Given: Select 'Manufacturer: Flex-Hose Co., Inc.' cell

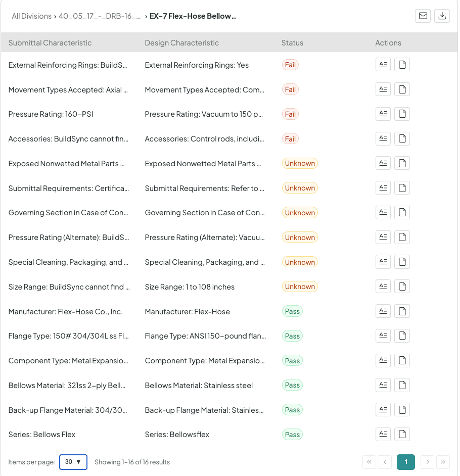Looking at the screenshot, I should click(x=66, y=312).
